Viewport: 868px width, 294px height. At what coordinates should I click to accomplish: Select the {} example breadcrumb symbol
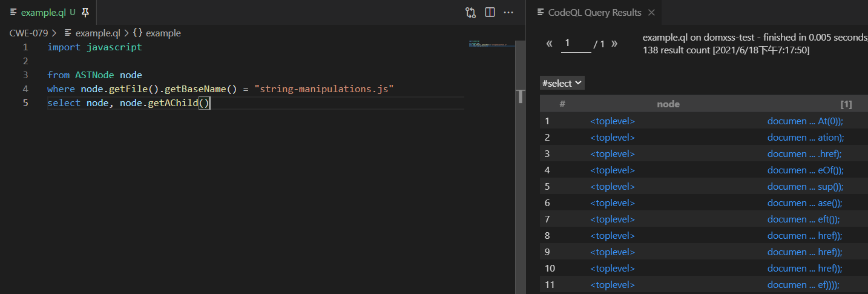click(157, 33)
